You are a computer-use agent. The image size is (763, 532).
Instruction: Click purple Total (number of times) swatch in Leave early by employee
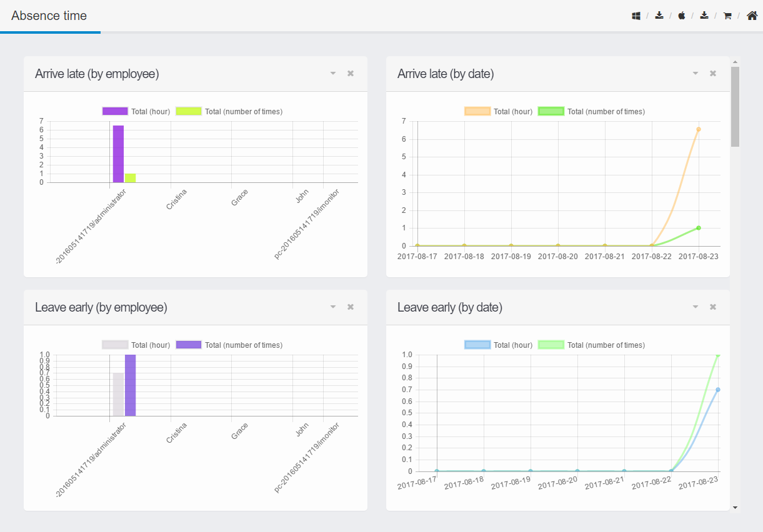pyautogui.click(x=189, y=345)
